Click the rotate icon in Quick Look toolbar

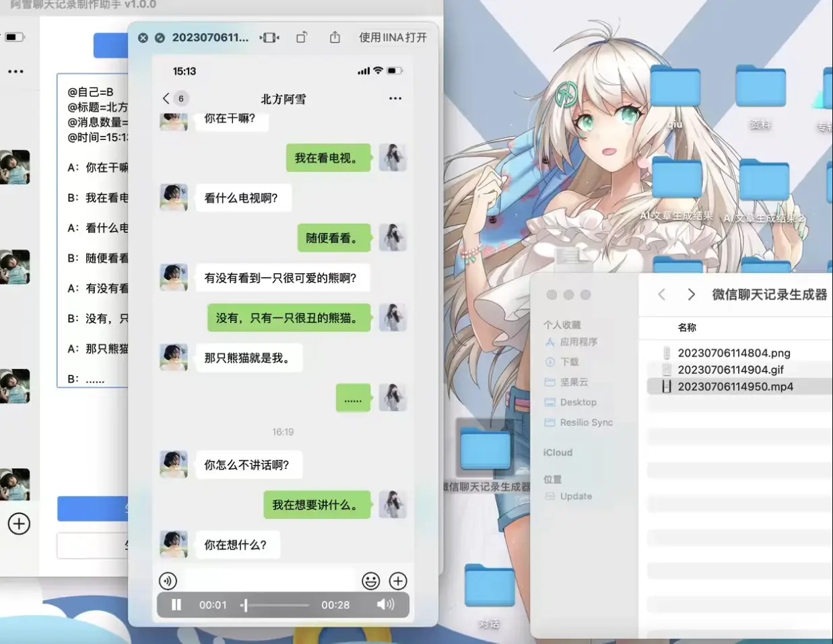(x=302, y=38)
